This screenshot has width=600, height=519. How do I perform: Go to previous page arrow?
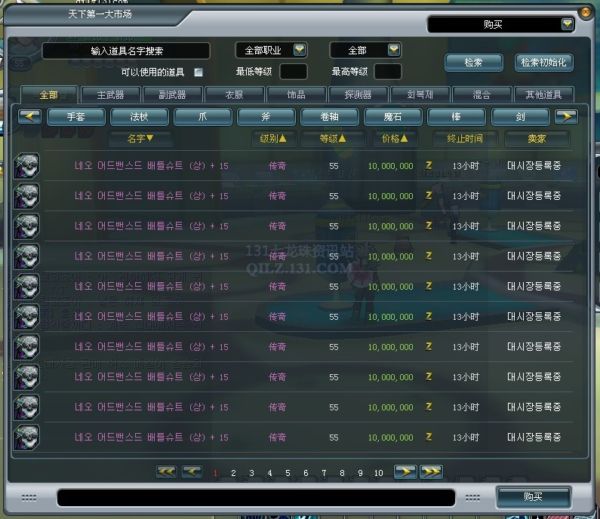[193, 472]
